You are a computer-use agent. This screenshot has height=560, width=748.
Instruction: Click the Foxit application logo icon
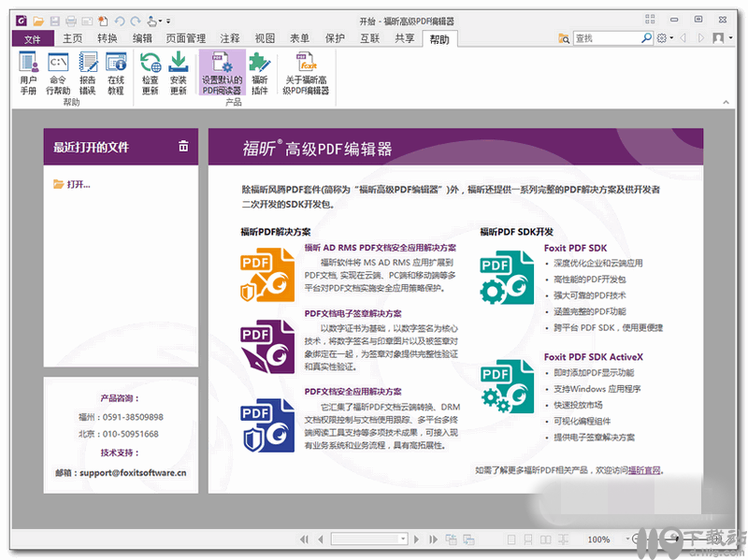[22, 21]
